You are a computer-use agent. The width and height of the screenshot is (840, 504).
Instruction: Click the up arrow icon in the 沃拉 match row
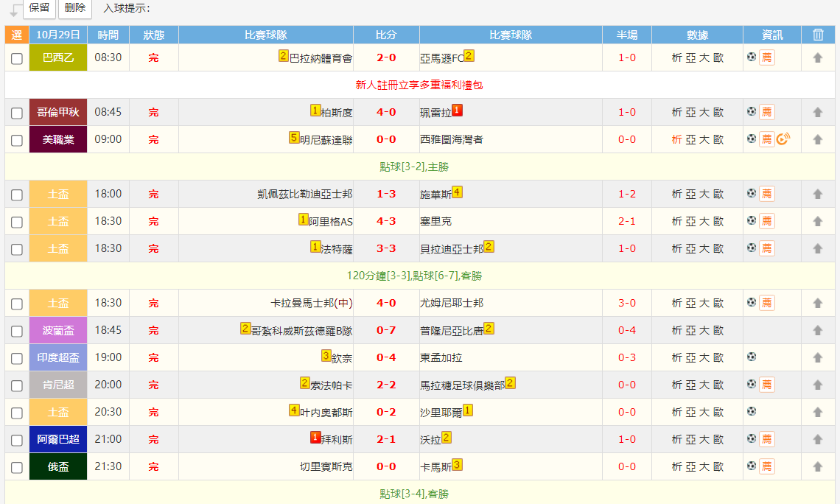pos(818,439)
